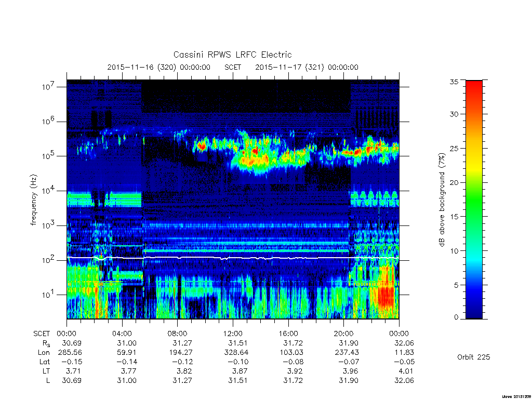Click the LT row label
Viewport: 532px width, 399px height.
click(x=46, y=371)
